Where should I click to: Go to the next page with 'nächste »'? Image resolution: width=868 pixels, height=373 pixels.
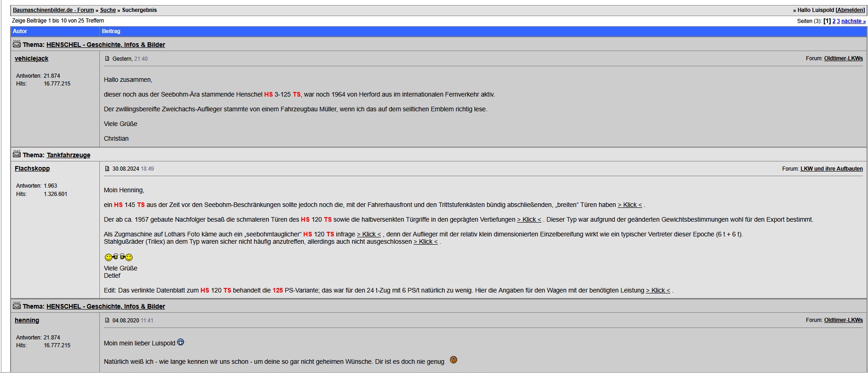pyautogui.click(x=853, y=21)
